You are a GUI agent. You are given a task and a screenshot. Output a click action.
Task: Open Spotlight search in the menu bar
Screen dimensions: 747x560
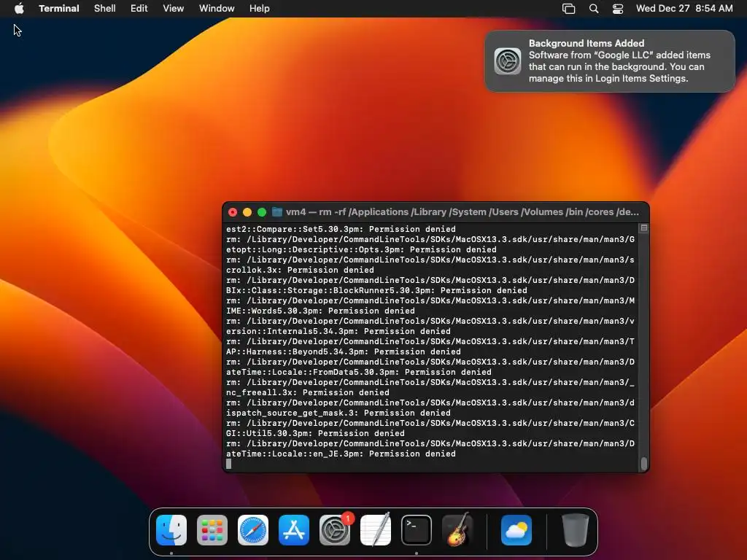point(594,9)
